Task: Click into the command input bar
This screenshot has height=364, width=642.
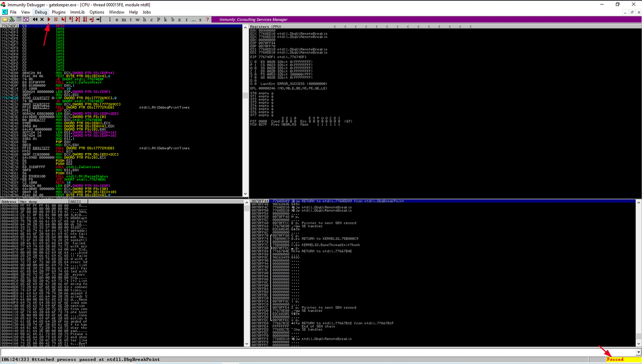Action: 318,352
